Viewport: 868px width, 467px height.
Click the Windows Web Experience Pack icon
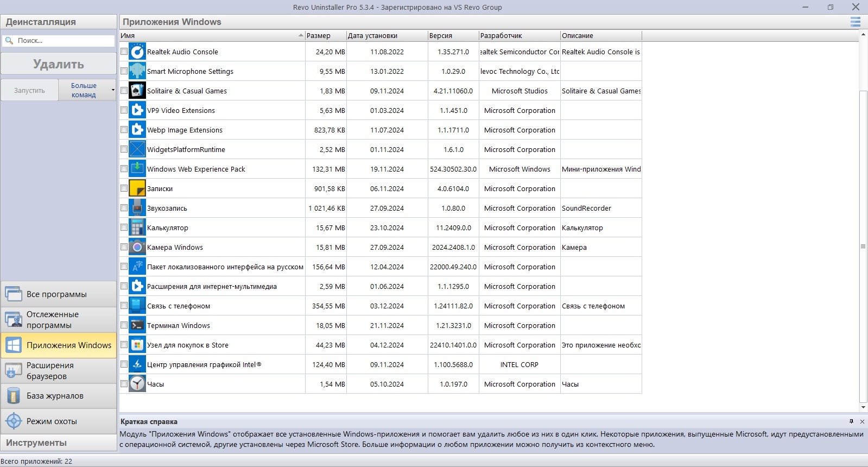point(137,169)
